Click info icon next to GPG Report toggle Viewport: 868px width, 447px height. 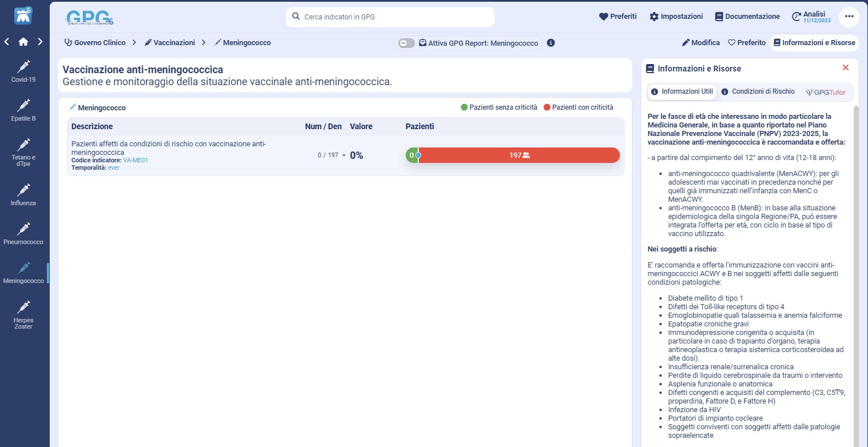[x=551, y=43]
